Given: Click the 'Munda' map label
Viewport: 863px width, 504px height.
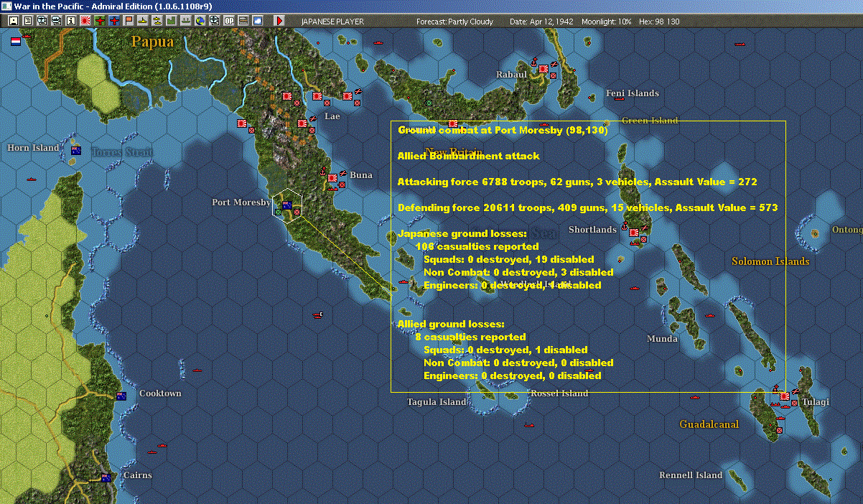Looking at the screenshot, I should click(x=662, y=338).
